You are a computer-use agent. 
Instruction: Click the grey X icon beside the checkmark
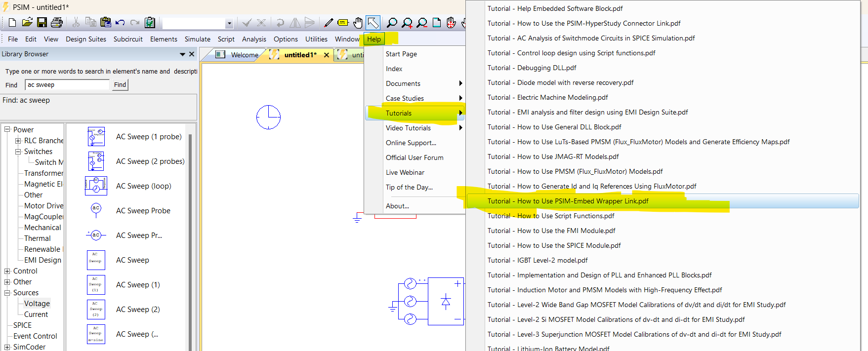pyautogui.click(x=261, y=23)
